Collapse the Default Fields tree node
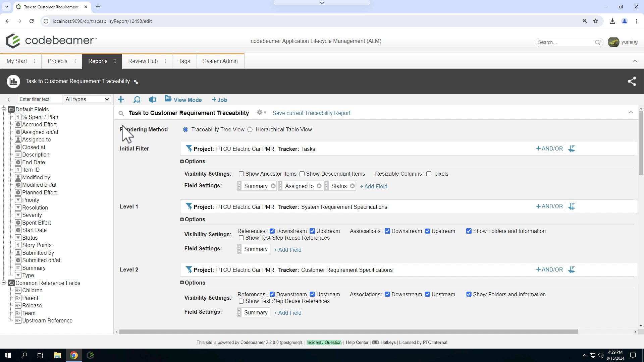The height and width of the screenshot is (362, 644). 4,109
